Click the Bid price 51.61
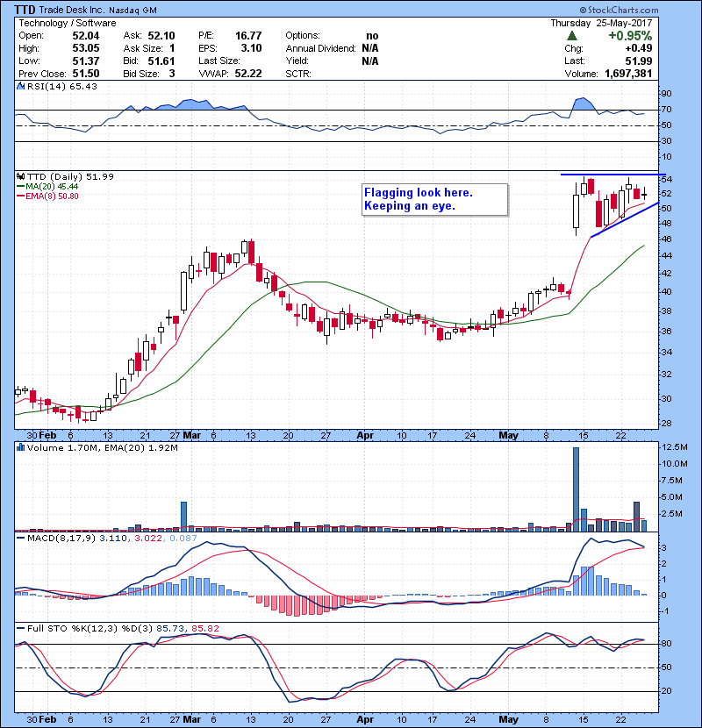702x728 pixels. (161, 61)
